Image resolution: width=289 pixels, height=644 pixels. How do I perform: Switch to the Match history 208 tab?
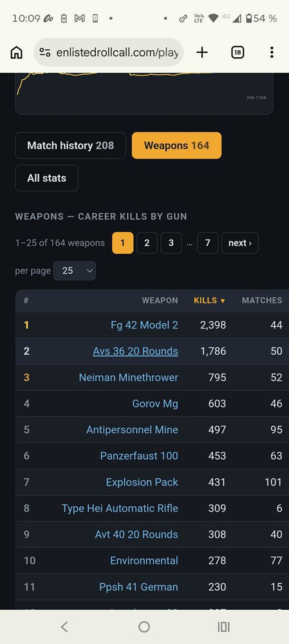[x=71, y=146]
